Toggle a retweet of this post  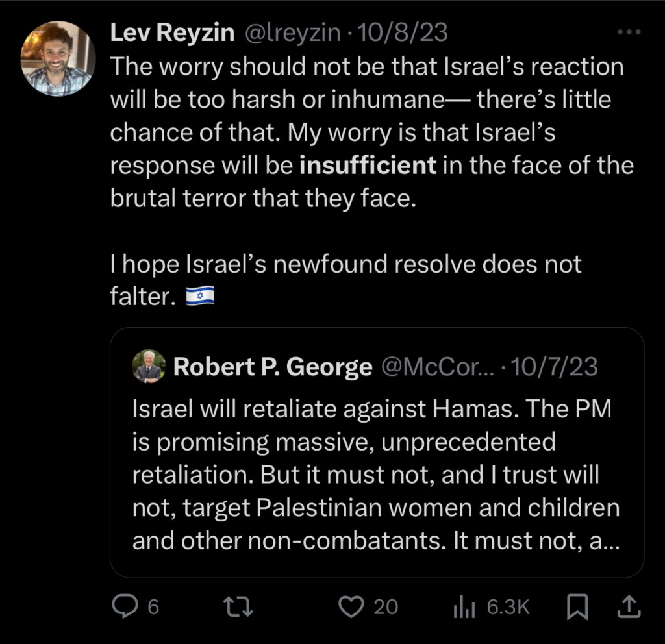(x=238, y=606)
